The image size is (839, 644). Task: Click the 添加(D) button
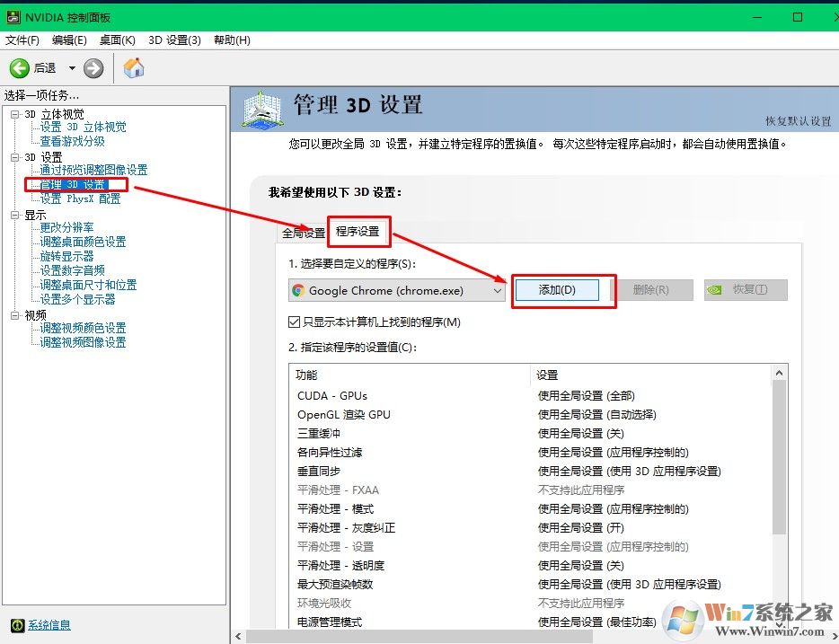(556, 290)
